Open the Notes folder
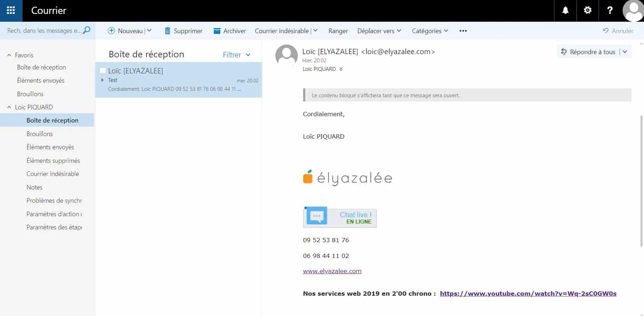Screen dimensions: 644x316 [x=35, y=187]
